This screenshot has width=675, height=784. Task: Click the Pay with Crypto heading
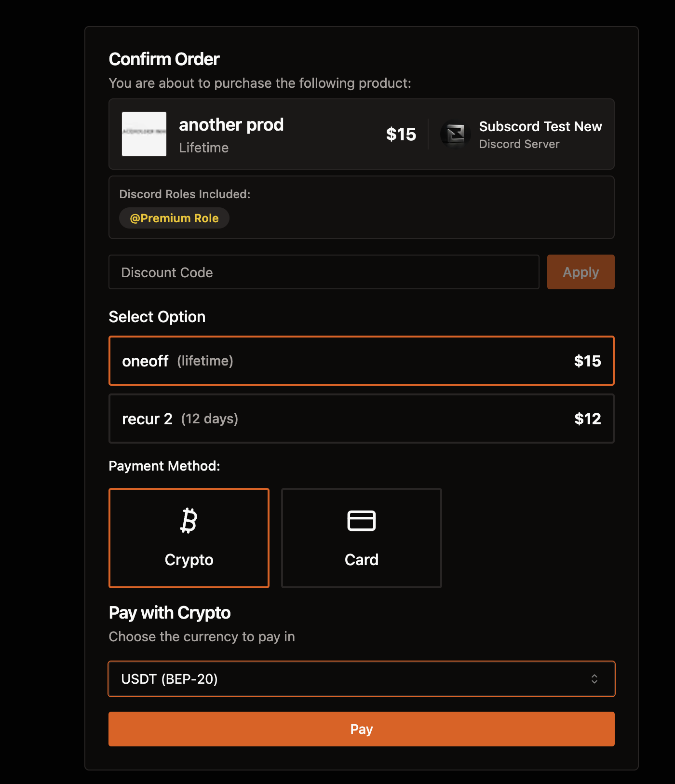170,613
